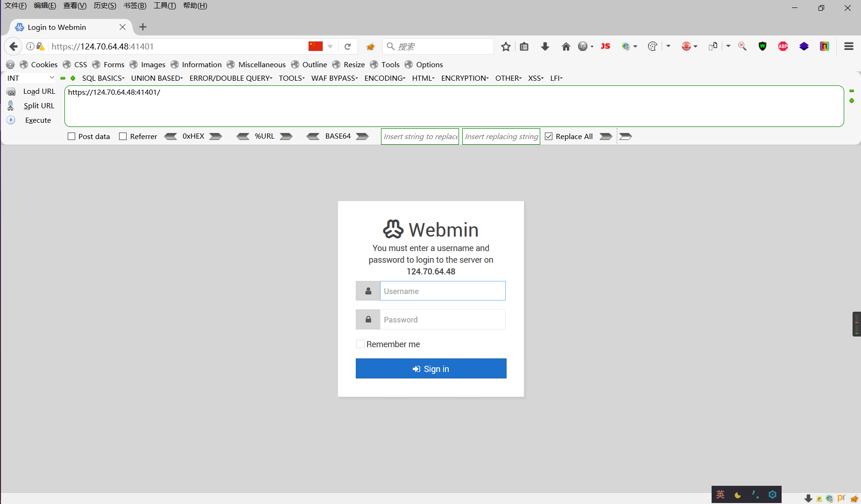Open the INT type dropdown
The image size is (861, 504).
click(30, 78)
